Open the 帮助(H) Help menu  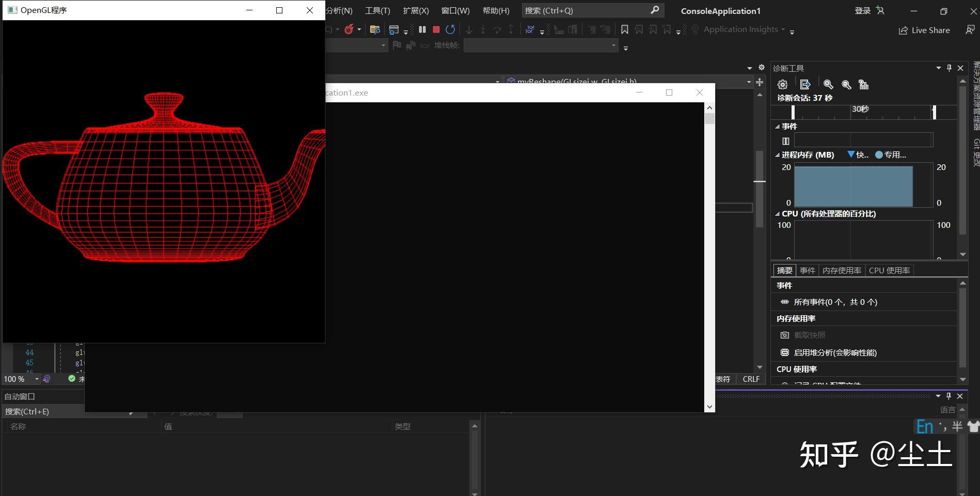click(x=496, y=10)
